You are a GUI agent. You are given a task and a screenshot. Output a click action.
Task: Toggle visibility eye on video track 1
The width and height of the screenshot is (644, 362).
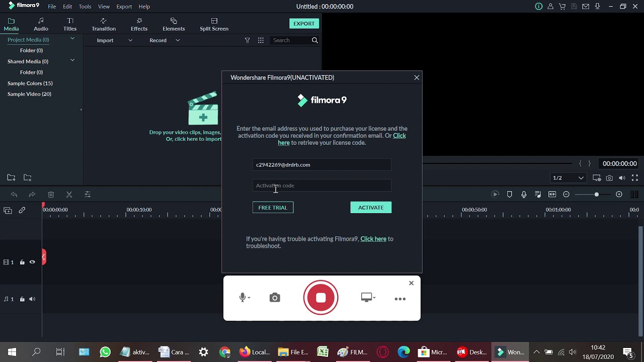point(32,262)
